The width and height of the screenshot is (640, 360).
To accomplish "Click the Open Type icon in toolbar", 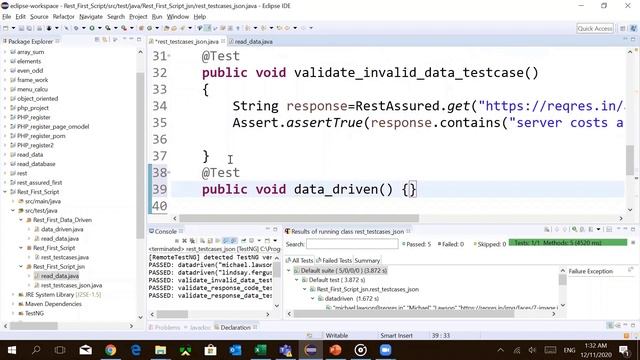I will (x=166, y=28).
